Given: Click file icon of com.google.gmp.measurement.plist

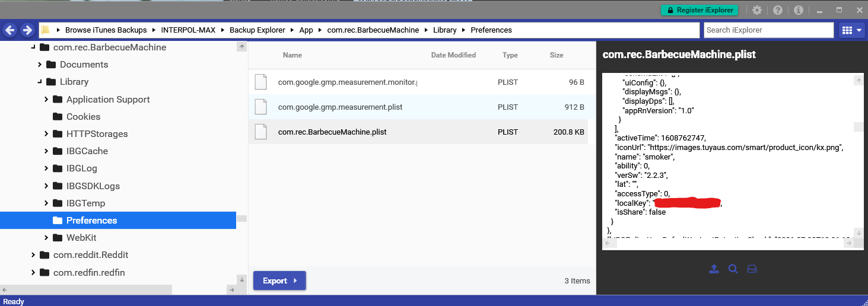Looking at the screenshot, I should (261, 107).
